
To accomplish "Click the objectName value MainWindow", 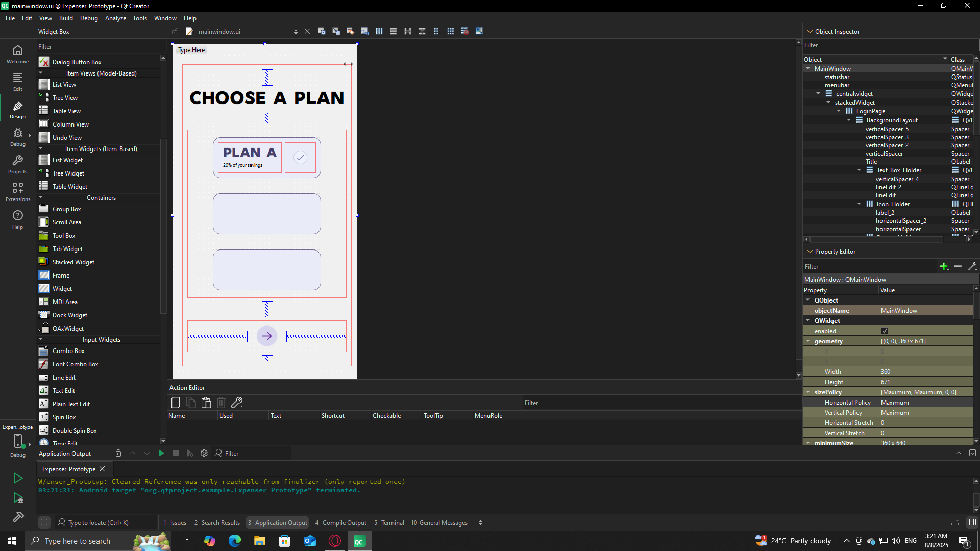I will pos(926,310).
